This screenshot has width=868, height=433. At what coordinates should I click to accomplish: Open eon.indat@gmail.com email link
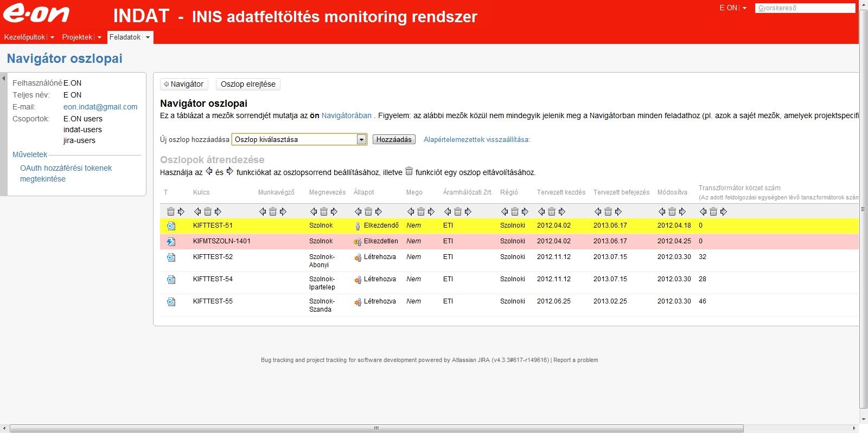pyautogui.click(x=100, y=107)
